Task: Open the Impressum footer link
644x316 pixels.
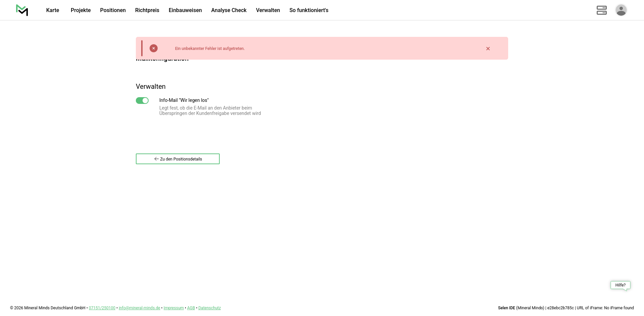Action: point(173,308)
